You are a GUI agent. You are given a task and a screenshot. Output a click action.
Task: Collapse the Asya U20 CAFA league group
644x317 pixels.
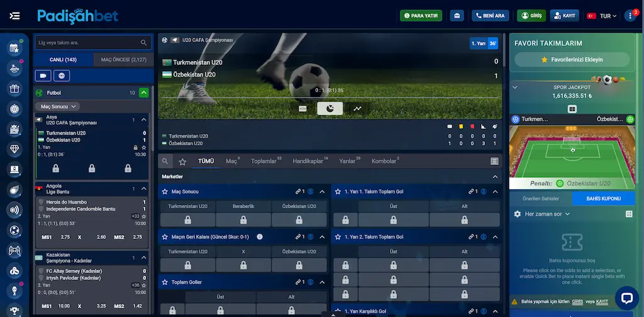coord(144,120)
